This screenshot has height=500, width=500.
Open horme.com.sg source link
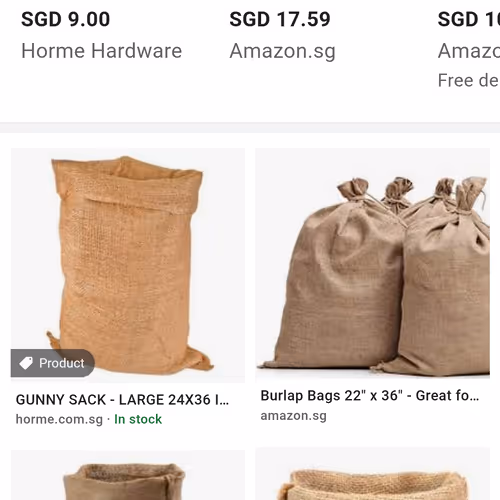click(59, 419)
